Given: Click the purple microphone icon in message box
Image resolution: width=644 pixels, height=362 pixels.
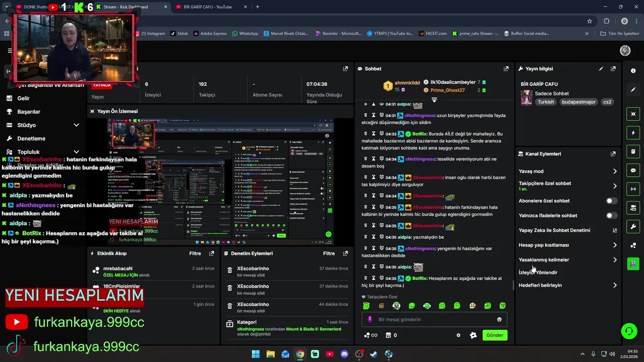Looking at the screenshot, I should coord(370,319).
